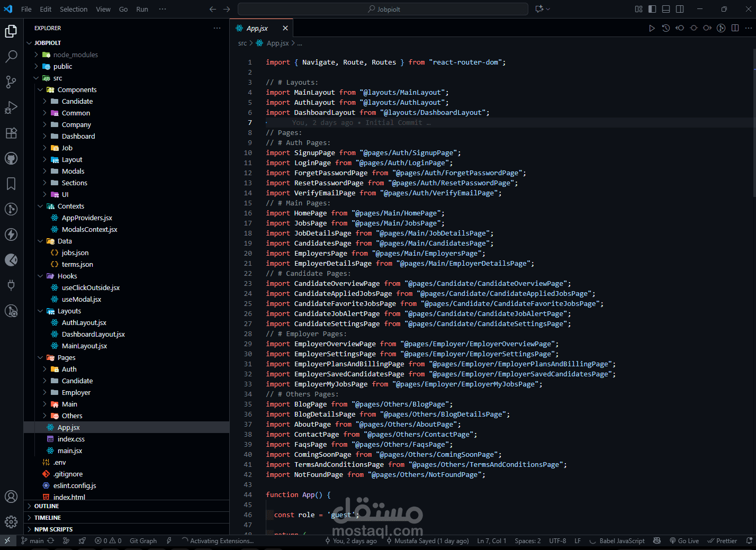
Task: Toggle the Panel layout button
Action: pos(666,9)
